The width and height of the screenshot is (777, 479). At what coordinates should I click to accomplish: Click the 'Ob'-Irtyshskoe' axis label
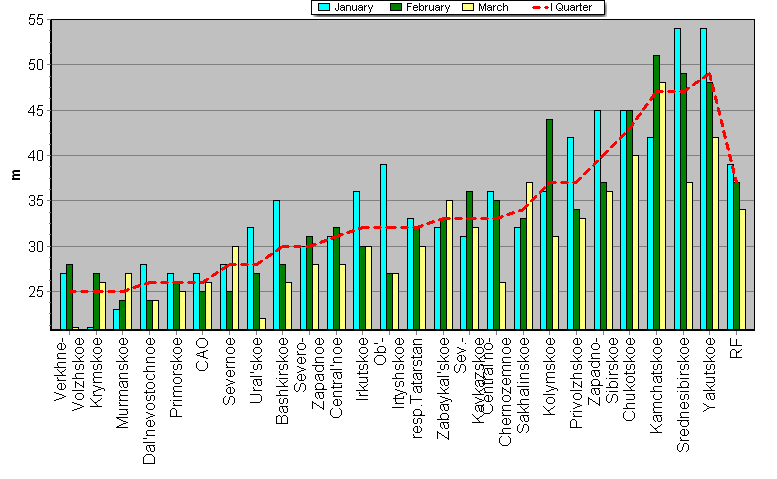(x=389, y=373)
